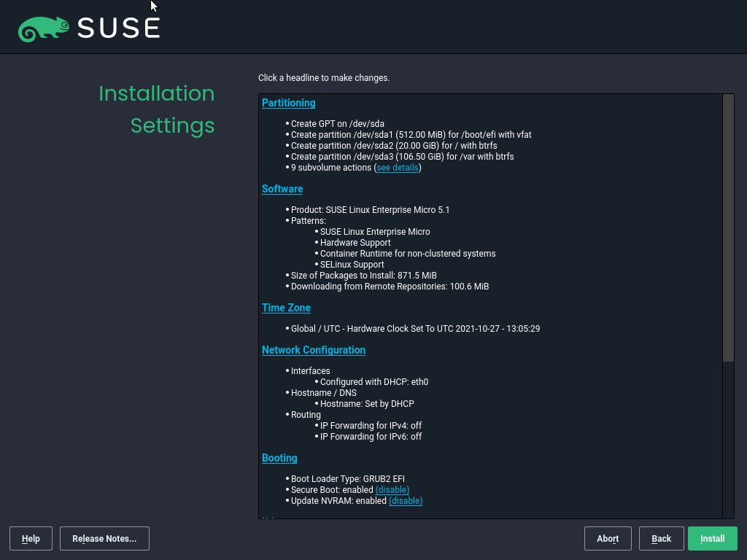
Task: Click 'IP Forwarding for IPv6: off' entry
Action: pyautogui.click(x=371, y=437)
